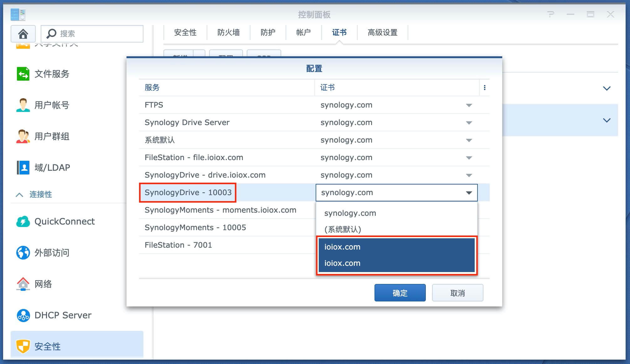Select 系统默认 service row
The height and width of the screenshot is (364, 630).
(314, 140)
